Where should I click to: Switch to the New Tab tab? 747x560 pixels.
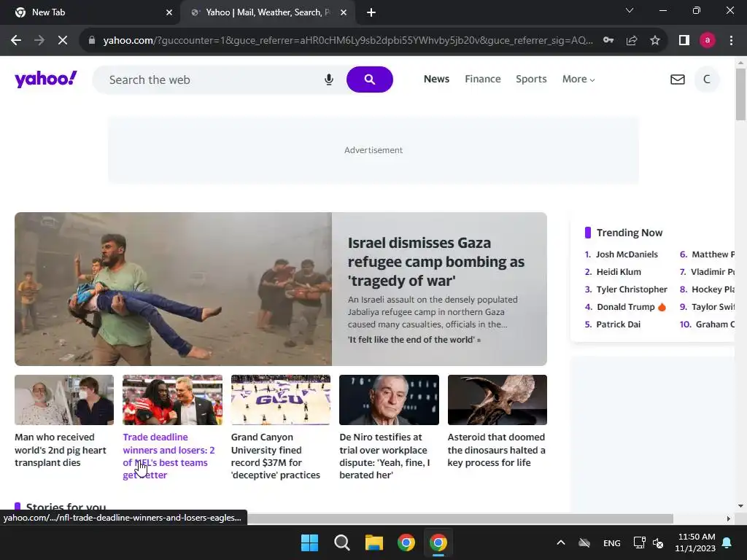pyautogui.click(x=90, y=13)
